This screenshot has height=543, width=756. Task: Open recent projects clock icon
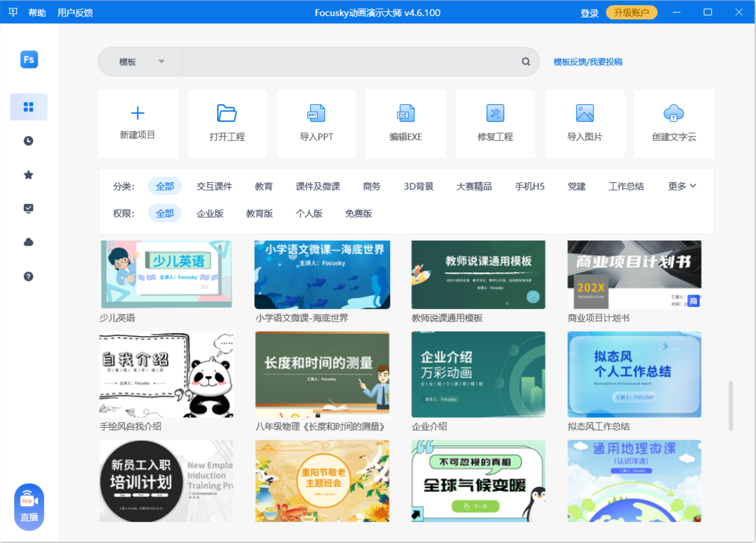tap(29, 141)
